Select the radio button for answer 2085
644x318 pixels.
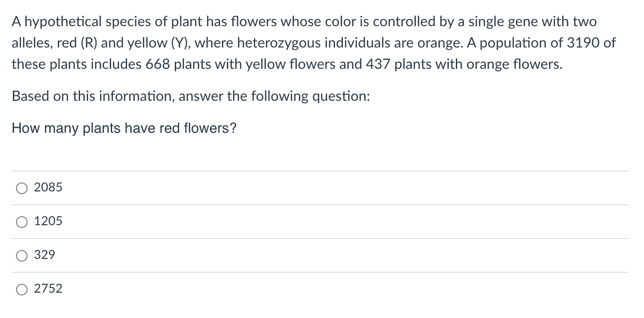pos(21,188)
